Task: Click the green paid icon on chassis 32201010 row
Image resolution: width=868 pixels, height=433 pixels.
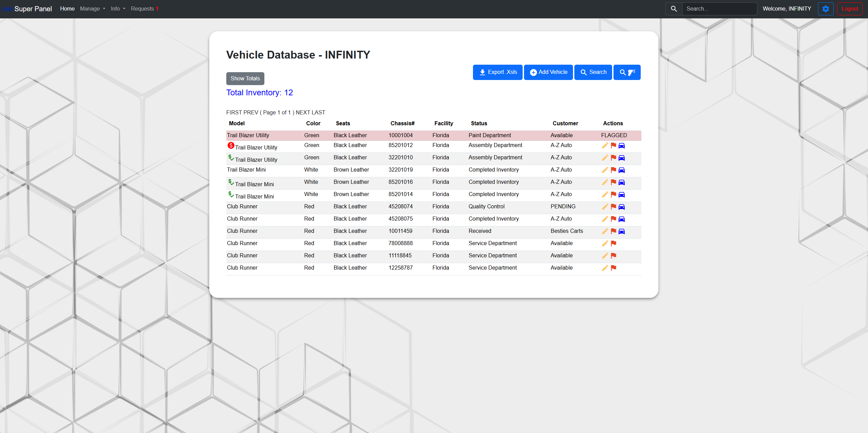Action: [x=231, y=158]
